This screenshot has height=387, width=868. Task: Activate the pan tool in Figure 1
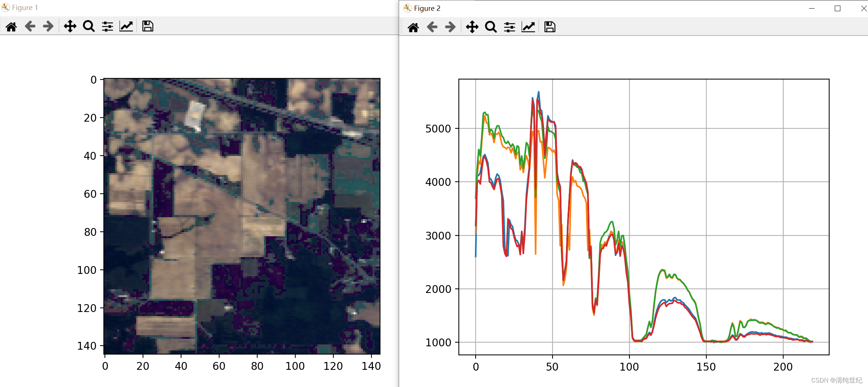[x=70, y=26]
